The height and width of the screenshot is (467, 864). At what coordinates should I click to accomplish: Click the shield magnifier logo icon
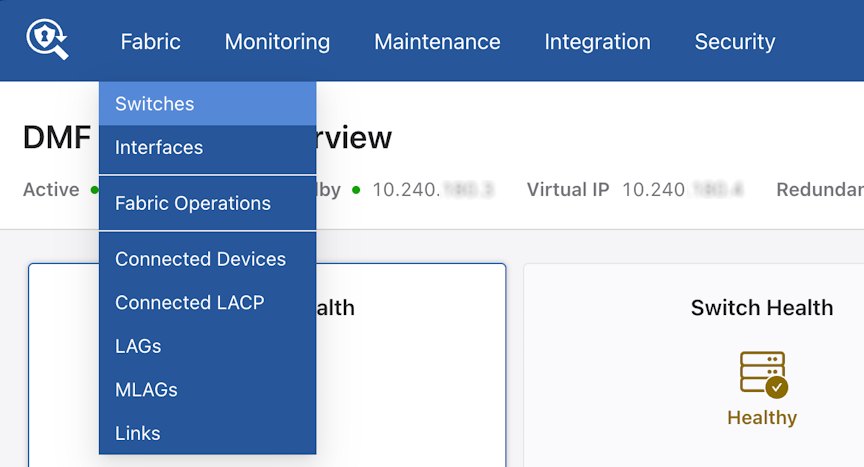47,39
